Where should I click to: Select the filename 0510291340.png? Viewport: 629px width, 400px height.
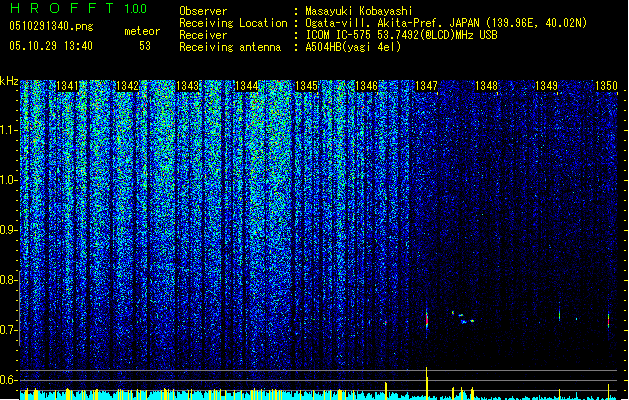[x=51, y=26]
